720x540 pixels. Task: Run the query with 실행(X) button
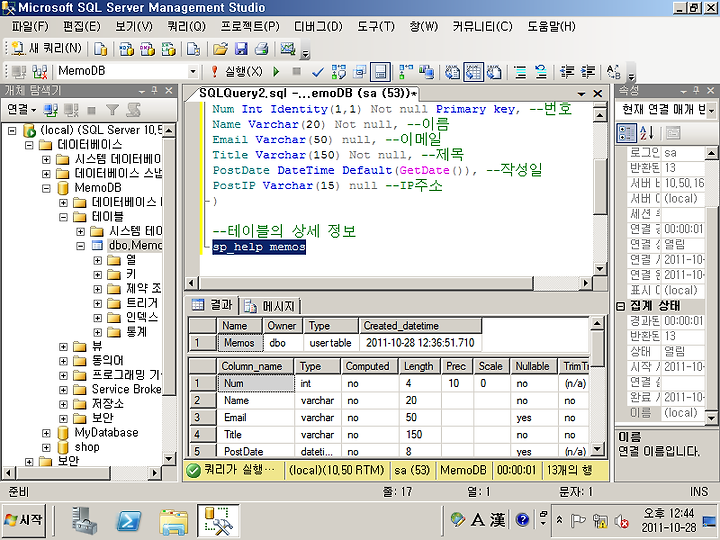[237, 72]
